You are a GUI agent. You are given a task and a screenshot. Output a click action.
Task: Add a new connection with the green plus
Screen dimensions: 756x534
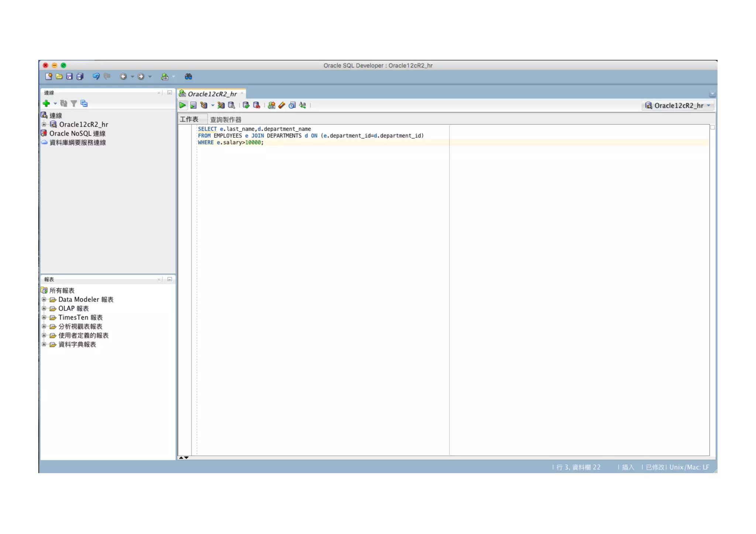[x=46, y=103]
